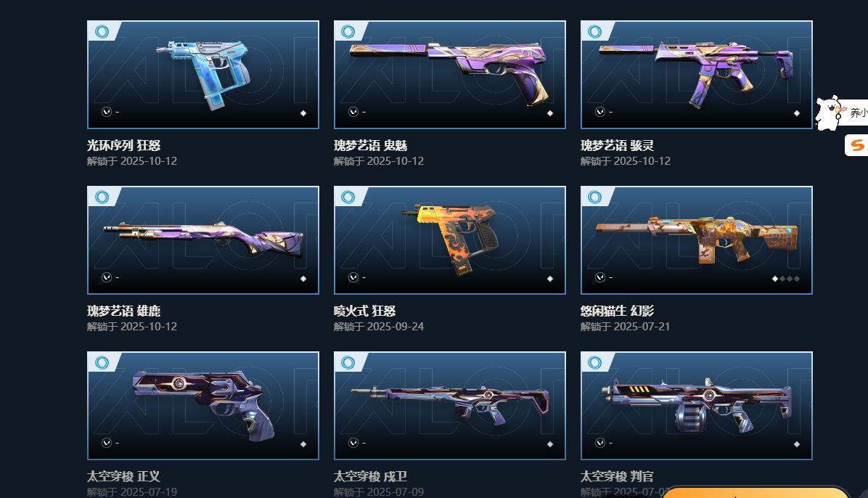Click the ring badge on 光环序列 狂怒 card
868x498 pixels.
[x=102, y=31]
